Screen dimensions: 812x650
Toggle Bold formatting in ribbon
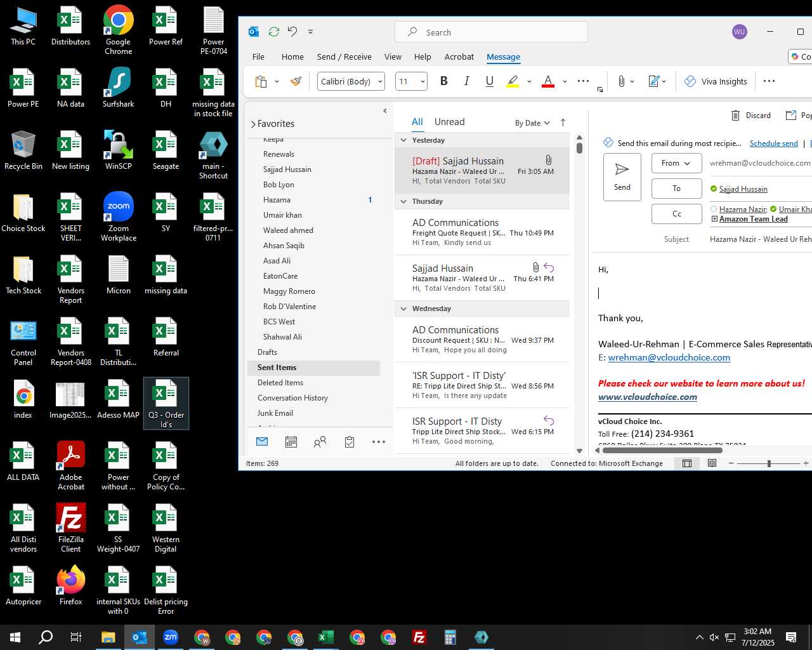pyautogui.click(x=444, y=81)
